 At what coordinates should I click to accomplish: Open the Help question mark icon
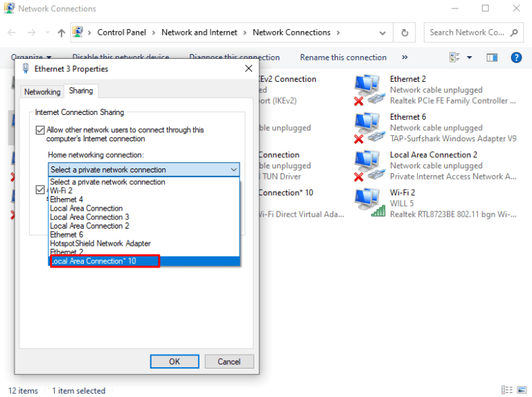516,58
